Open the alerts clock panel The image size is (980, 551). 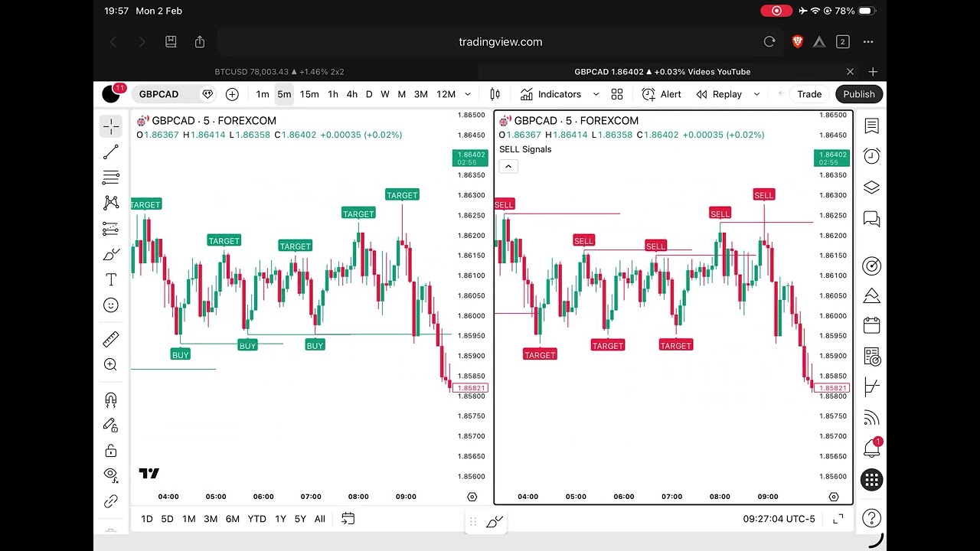[871, 156]
